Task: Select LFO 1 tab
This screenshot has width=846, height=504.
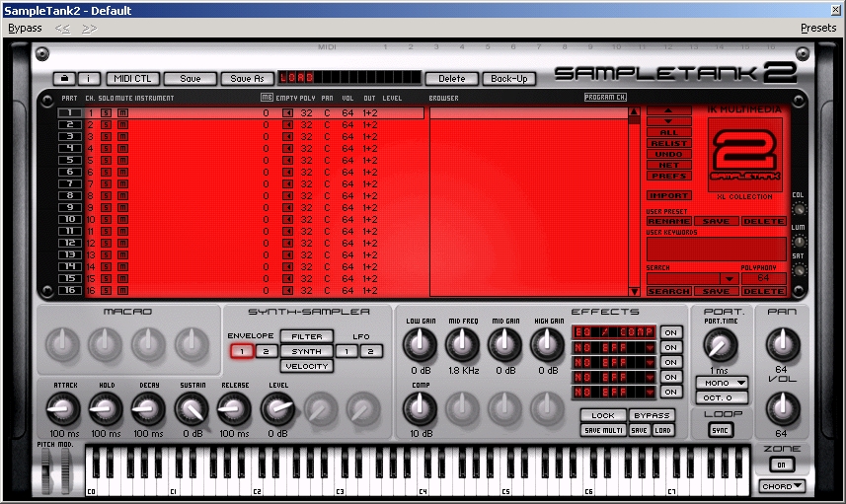Action: [346, 351]
